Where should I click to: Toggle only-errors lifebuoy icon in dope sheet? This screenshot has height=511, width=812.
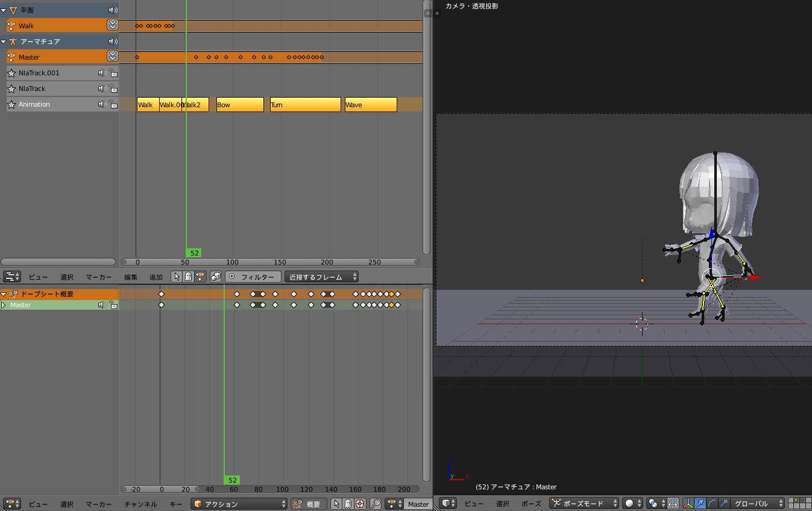click(360, 504)
